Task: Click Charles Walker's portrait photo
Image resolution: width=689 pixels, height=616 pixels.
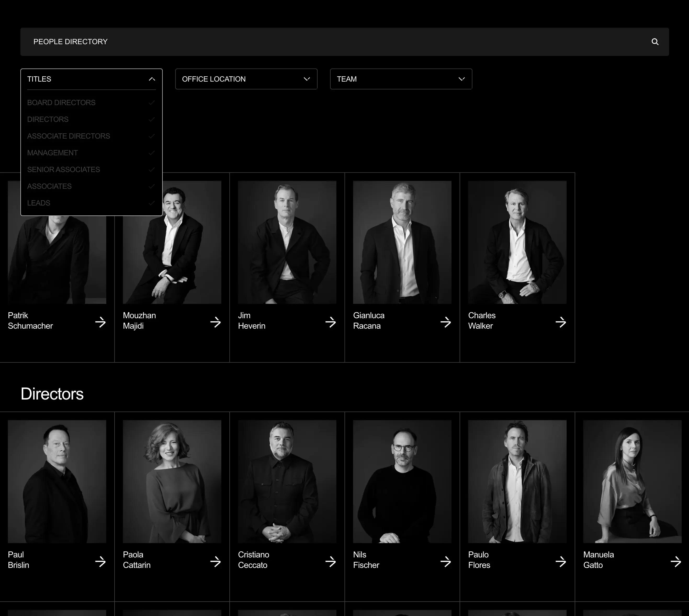Action: click(517, 242)
